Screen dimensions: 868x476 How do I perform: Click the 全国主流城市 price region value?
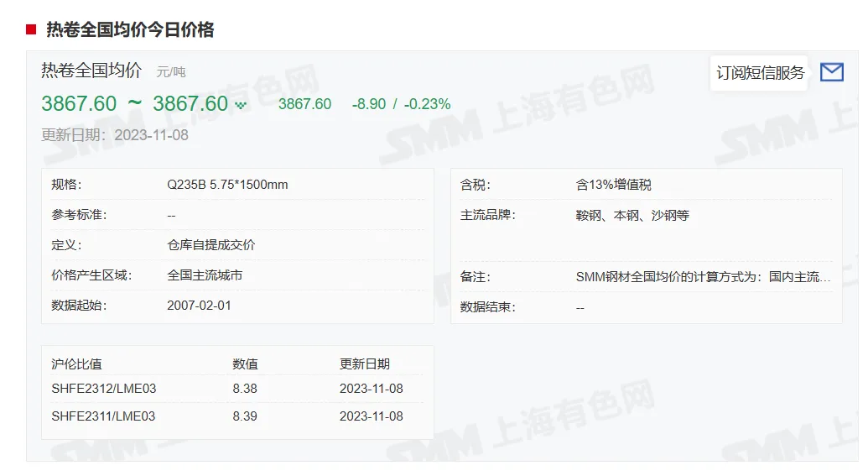click(205, 275)
